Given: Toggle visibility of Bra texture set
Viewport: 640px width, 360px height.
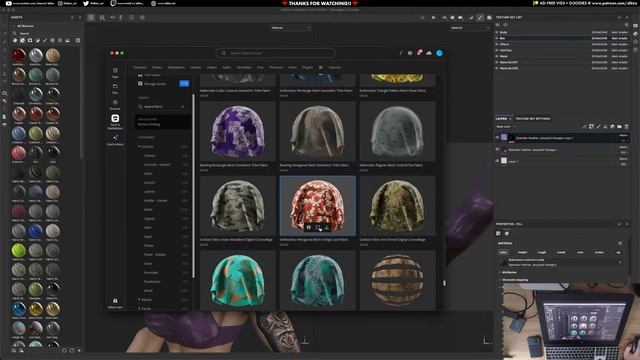Looking at the screenshot, I should (x=497, y=38).
